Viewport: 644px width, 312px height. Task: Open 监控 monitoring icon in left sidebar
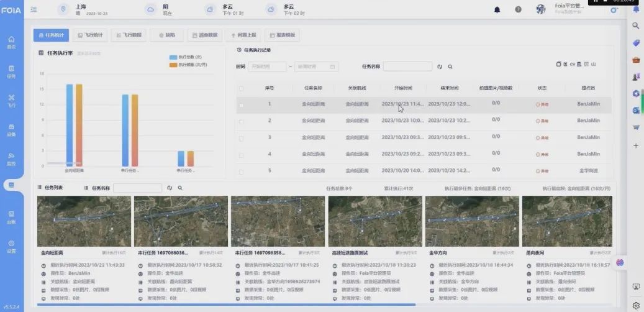tap(11, 158)
